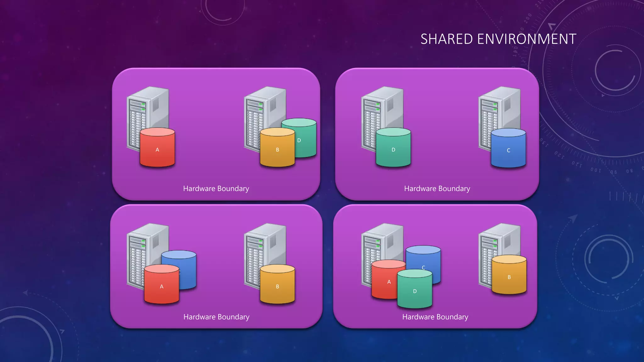Click the orange cylinder B in the top-left boundary
The height and width of the screenshot is (362, 644).
[277, 147]
